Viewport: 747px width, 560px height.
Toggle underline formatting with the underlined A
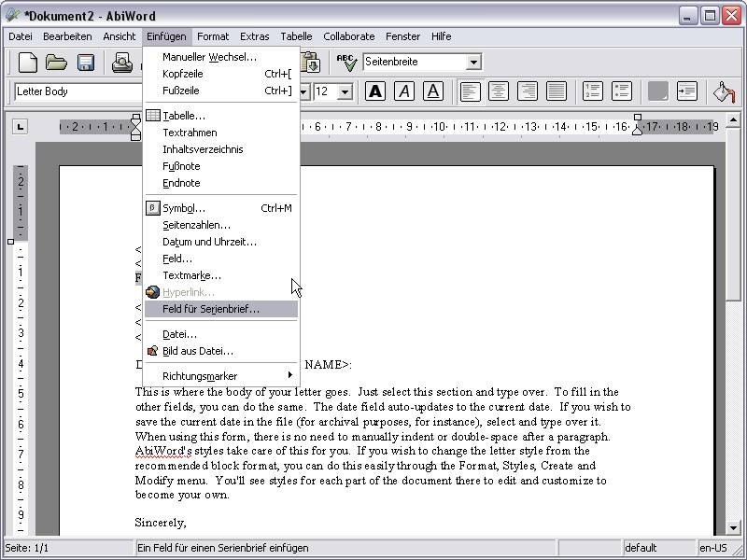click(x=433, y=91)
